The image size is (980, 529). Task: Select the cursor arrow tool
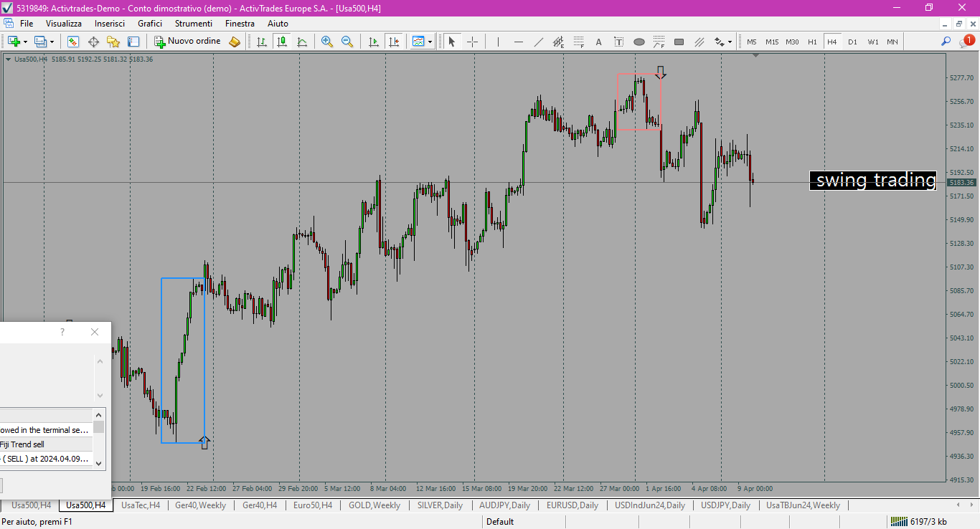pos(452,42)
